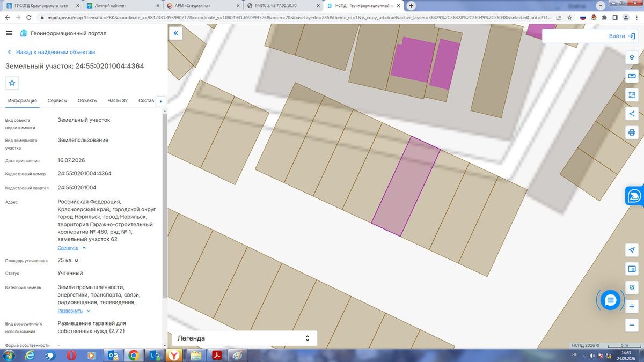Open Outlook from the taskbar

pyautogui.click(x=113, y=355)
